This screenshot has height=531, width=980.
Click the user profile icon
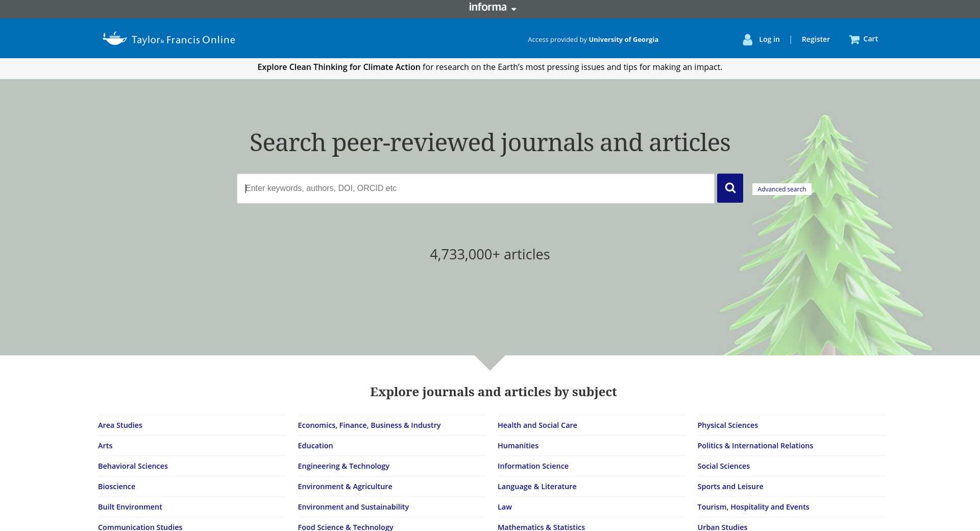(x=747, y=39)
